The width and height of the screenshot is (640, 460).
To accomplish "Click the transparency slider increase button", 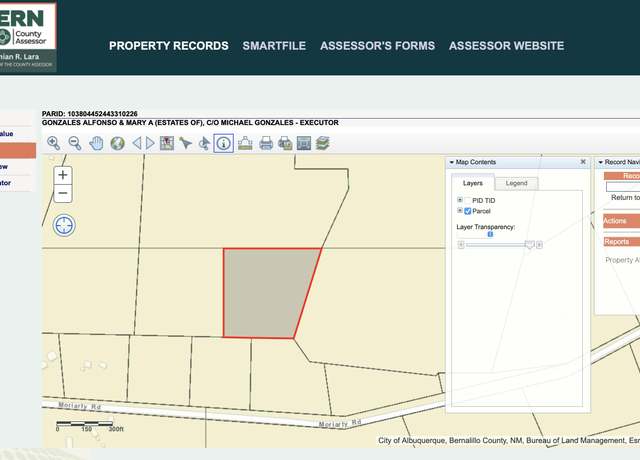I will [x=539, y=245].
